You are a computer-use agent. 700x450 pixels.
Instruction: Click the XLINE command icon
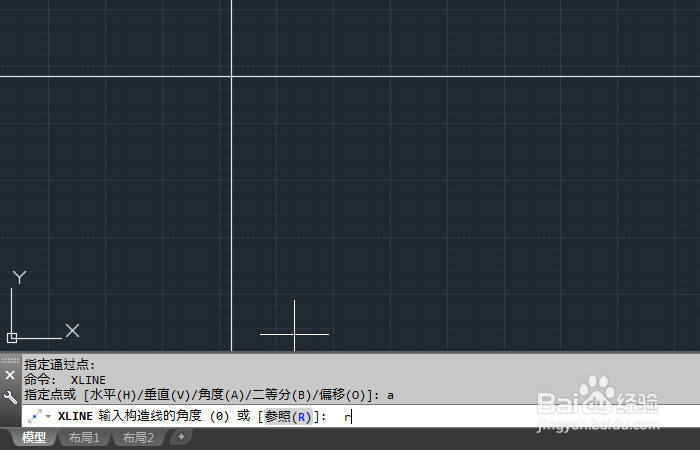[35, 417]
